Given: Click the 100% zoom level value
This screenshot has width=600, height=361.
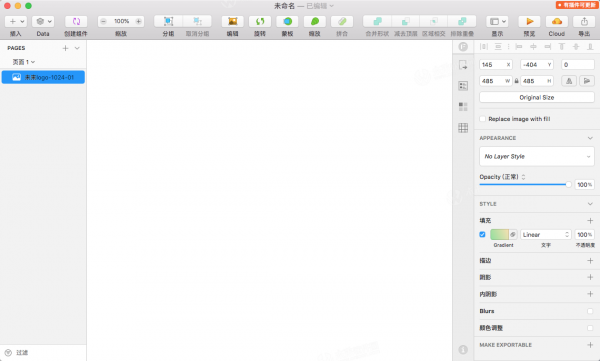Looking at the screenshot, I should [121, 21].
